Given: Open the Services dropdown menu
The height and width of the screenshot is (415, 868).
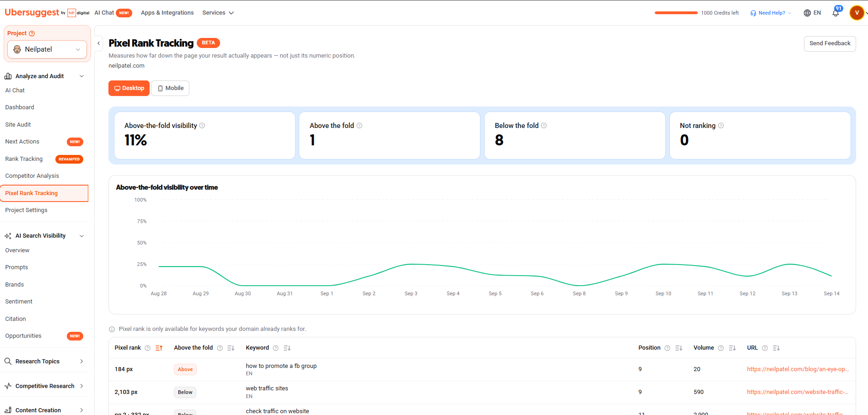Looking at the screenshot, I should coord(218,13).
